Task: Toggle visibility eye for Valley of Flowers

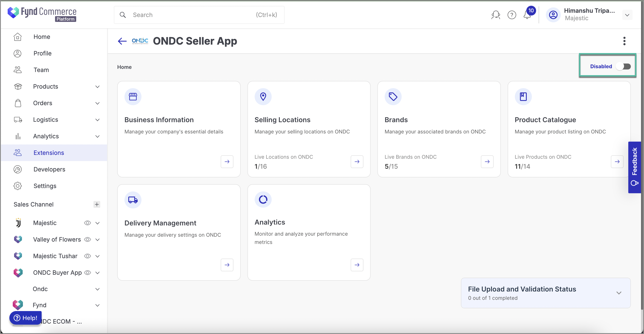Action: click(88, 239)
